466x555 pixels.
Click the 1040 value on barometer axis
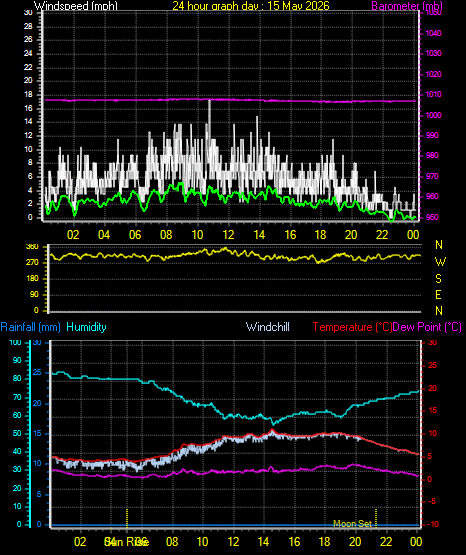(x=433, y=33)
